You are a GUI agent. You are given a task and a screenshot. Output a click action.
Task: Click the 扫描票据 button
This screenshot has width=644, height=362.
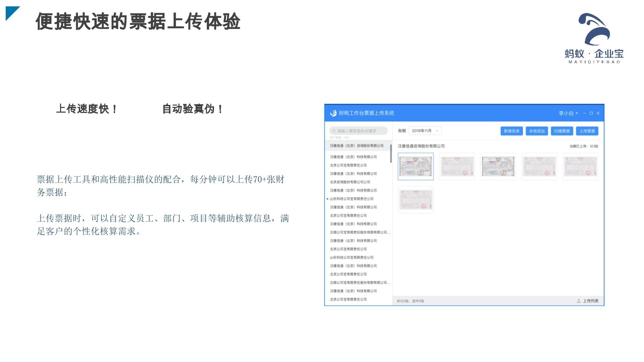[562, 131]
